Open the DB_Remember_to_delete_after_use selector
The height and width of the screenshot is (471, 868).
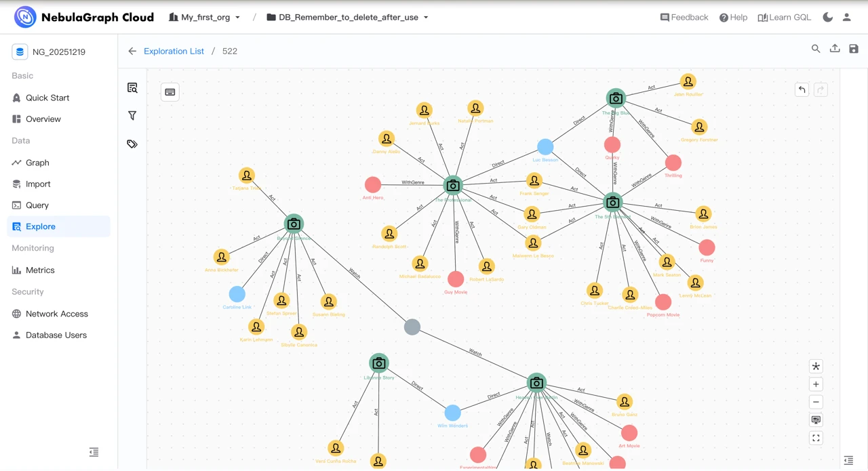click(346, 18)
